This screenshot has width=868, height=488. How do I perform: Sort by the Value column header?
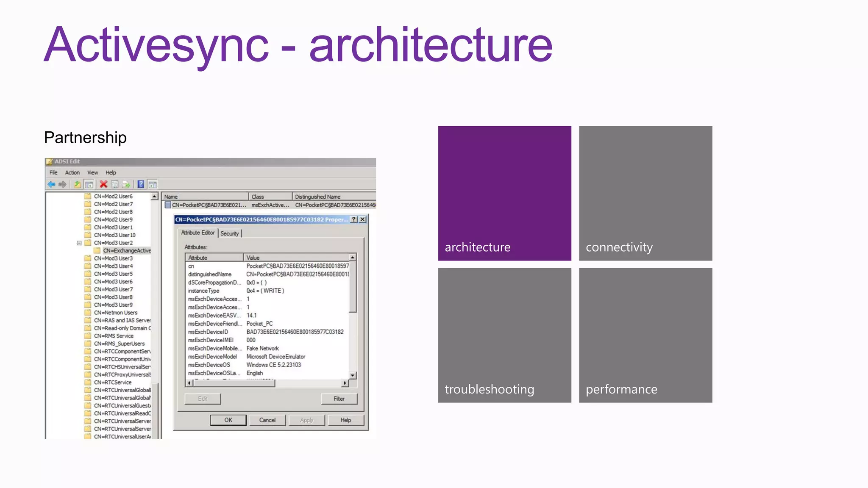pyautogui.click(x=296, y=258)
